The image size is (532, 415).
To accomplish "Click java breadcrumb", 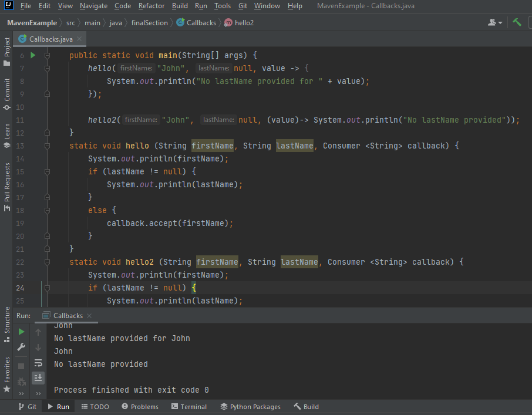I will pos(116,23).
